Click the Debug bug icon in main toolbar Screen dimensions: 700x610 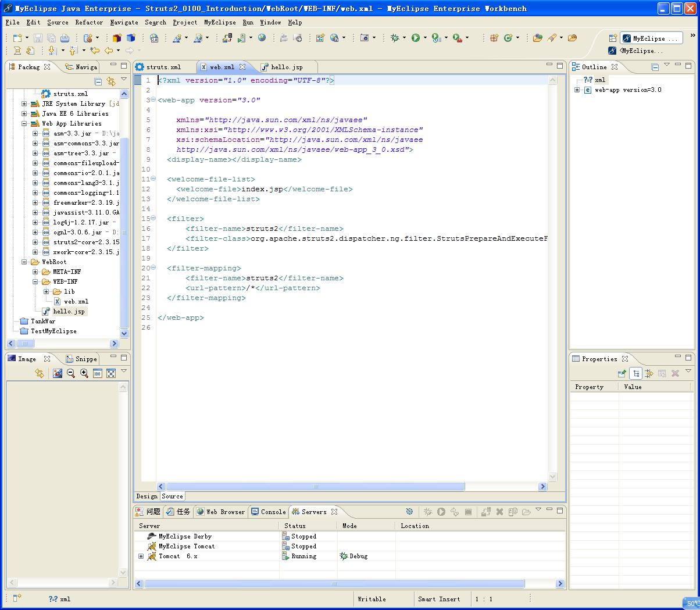coord(395,38)
